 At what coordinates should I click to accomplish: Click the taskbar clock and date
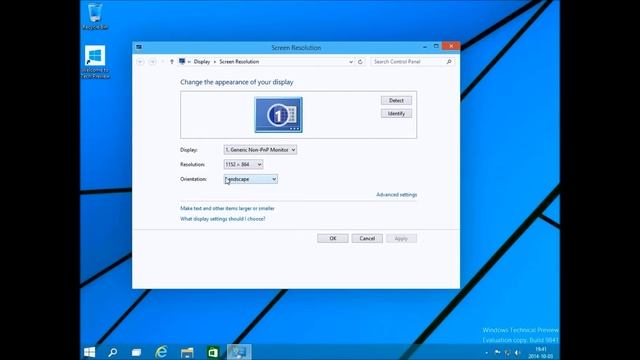540,353
